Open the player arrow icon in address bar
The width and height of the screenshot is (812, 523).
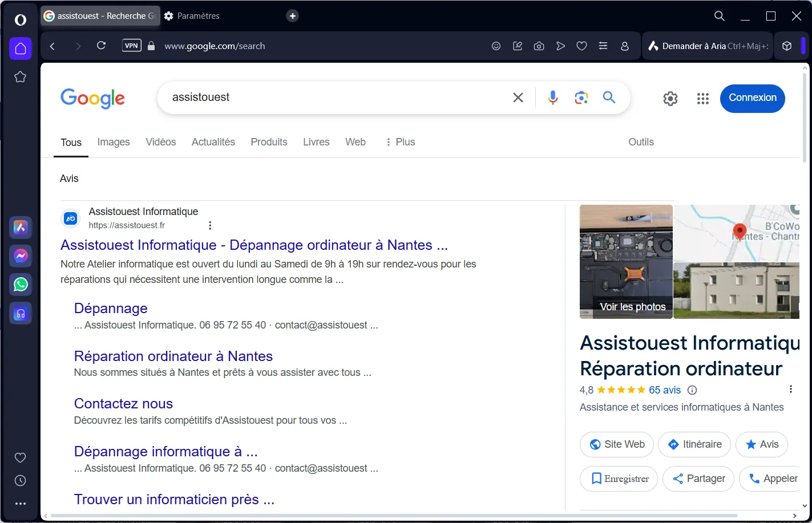(560, 46)
